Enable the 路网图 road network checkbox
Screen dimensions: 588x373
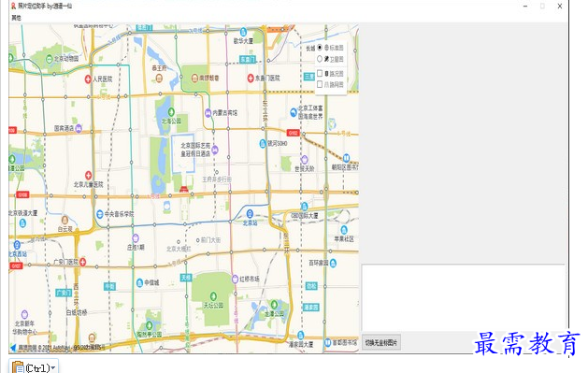pos(320,84)
